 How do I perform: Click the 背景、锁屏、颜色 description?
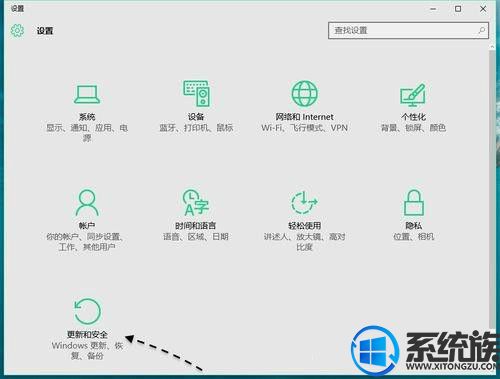click(x=413, y=128)
